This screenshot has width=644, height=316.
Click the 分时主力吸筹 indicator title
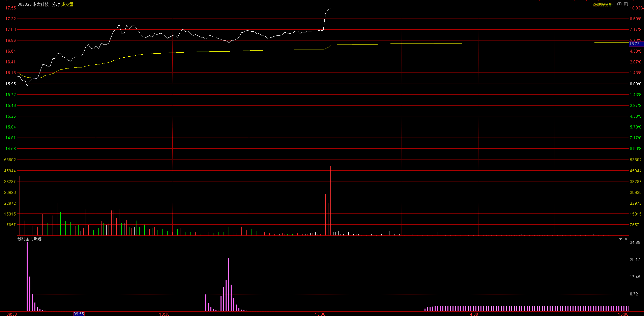[30, 239]
